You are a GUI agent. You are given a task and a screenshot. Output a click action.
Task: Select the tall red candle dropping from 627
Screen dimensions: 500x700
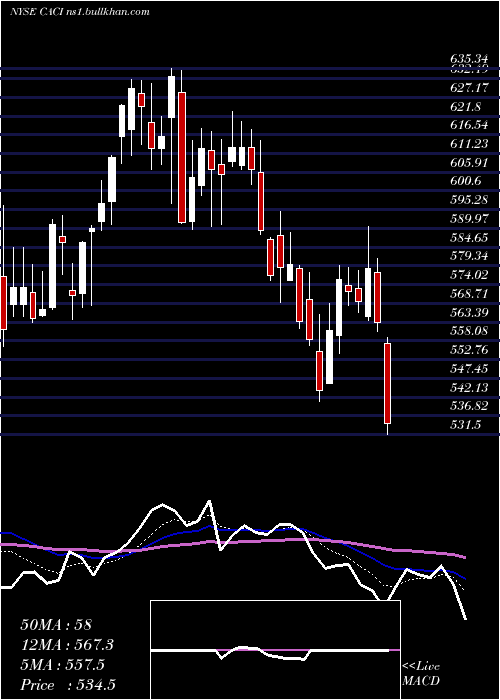pyautogui.click(x=182, y=157)
